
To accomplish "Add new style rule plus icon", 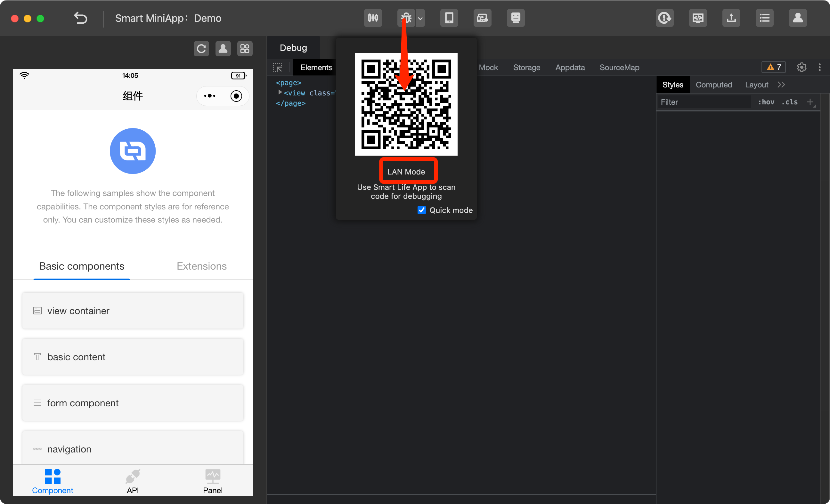I will click(x=810, y=102).
